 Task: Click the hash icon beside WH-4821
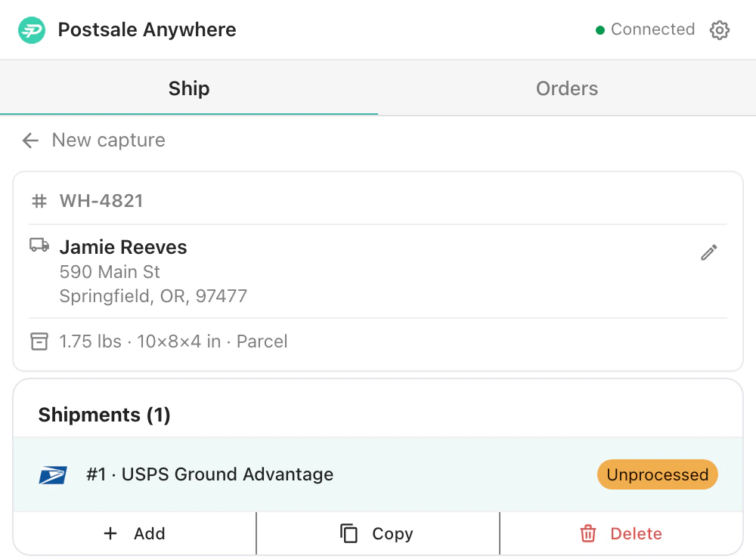point(39,201)
